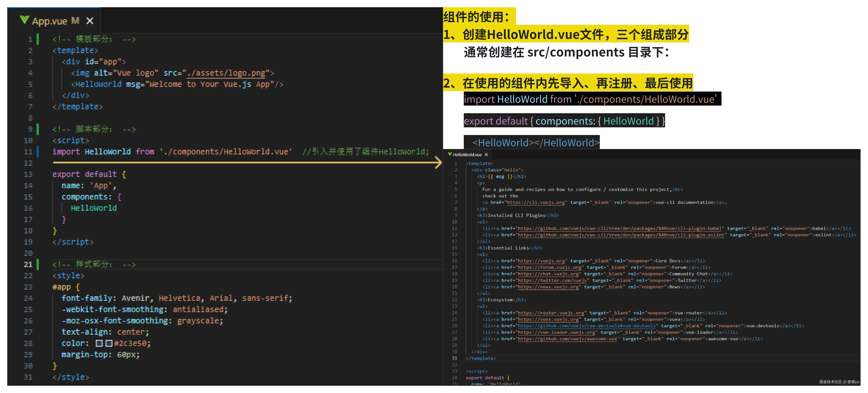Click line number 13 in App.vue

pyautogui.click(x=28, y=174)
